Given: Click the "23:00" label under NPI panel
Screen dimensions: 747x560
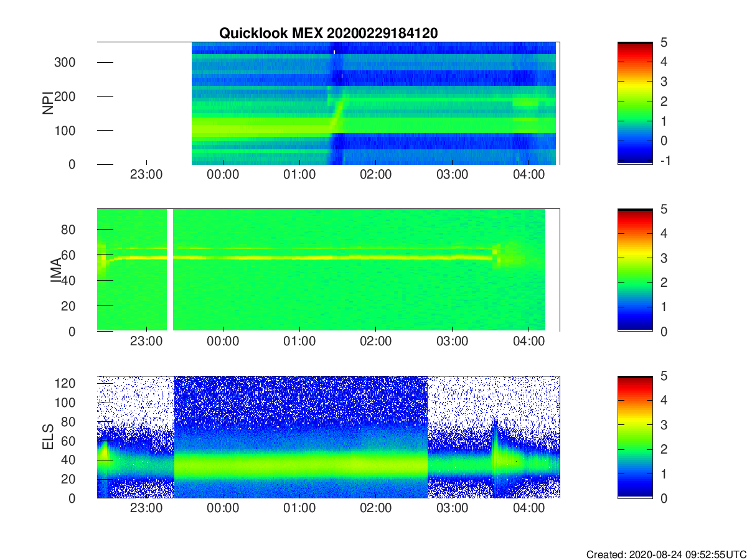Looking at the screenshot, I should tap(146, 175).
